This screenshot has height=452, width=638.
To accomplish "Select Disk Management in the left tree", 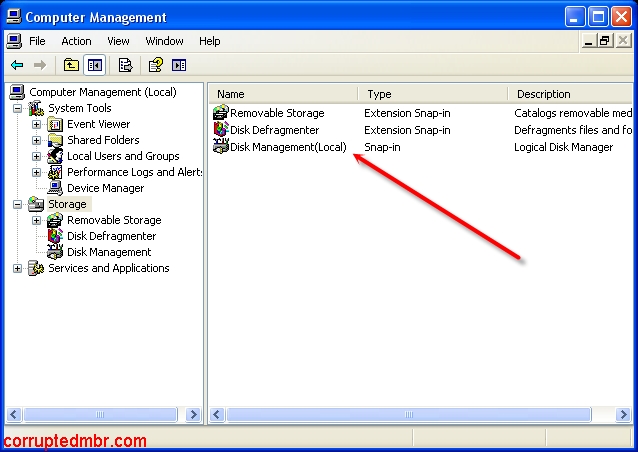I will [x=109, y=252].
